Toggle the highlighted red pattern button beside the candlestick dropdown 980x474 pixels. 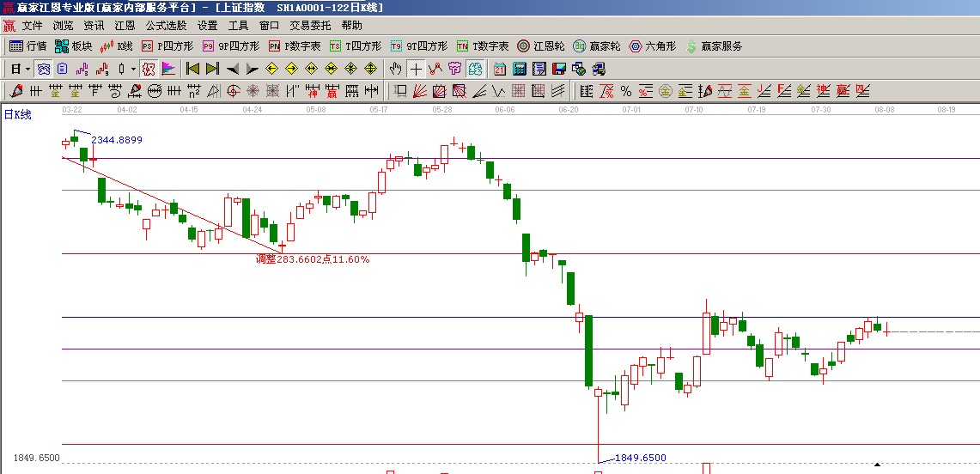149,69
